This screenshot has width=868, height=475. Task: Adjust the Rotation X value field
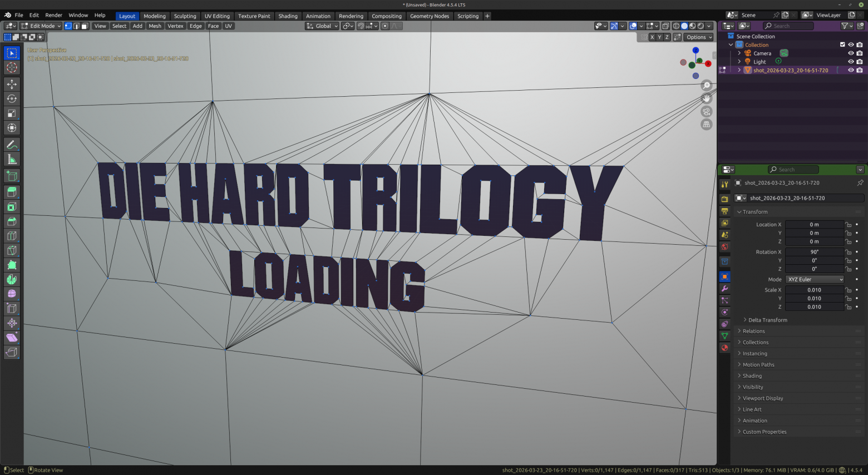(x=815, y=252)
